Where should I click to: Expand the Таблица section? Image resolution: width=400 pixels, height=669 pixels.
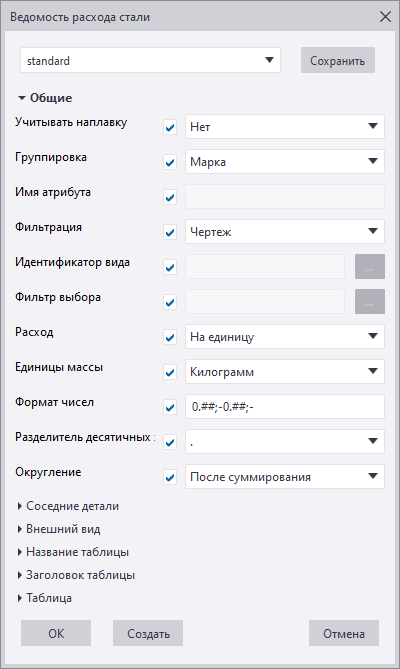point(44,598)
